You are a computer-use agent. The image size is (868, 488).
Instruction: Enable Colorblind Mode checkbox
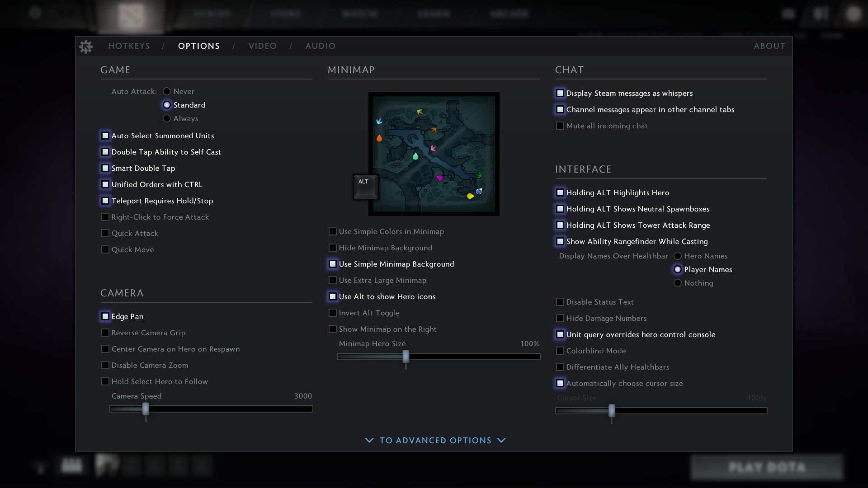[559, 350]
